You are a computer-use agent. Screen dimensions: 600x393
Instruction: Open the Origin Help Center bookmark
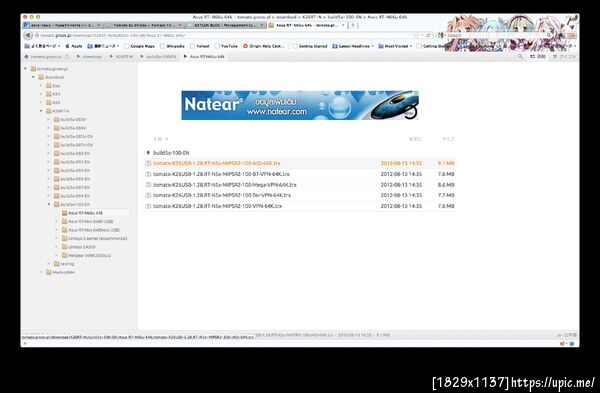[264, 46]
